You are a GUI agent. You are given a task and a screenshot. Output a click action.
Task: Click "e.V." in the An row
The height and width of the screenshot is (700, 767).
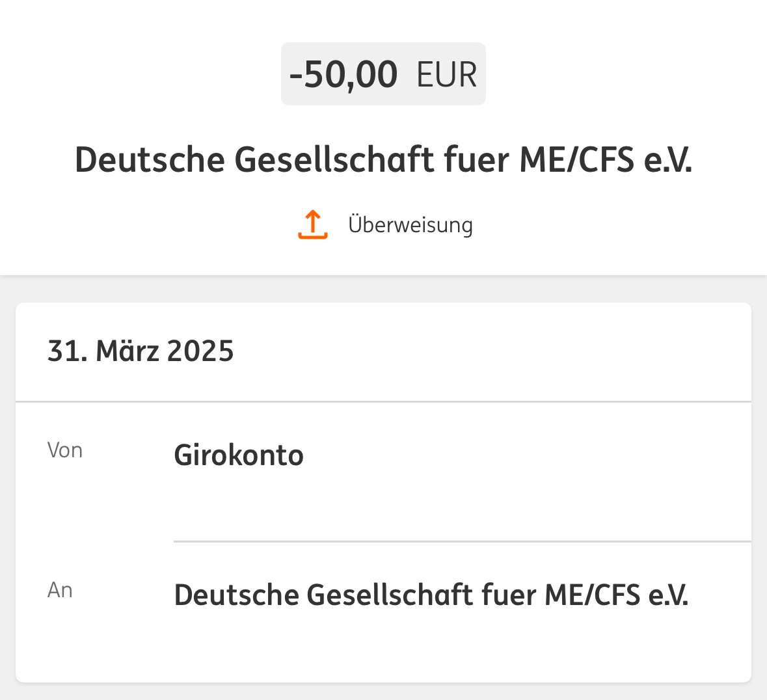[668, 595]
